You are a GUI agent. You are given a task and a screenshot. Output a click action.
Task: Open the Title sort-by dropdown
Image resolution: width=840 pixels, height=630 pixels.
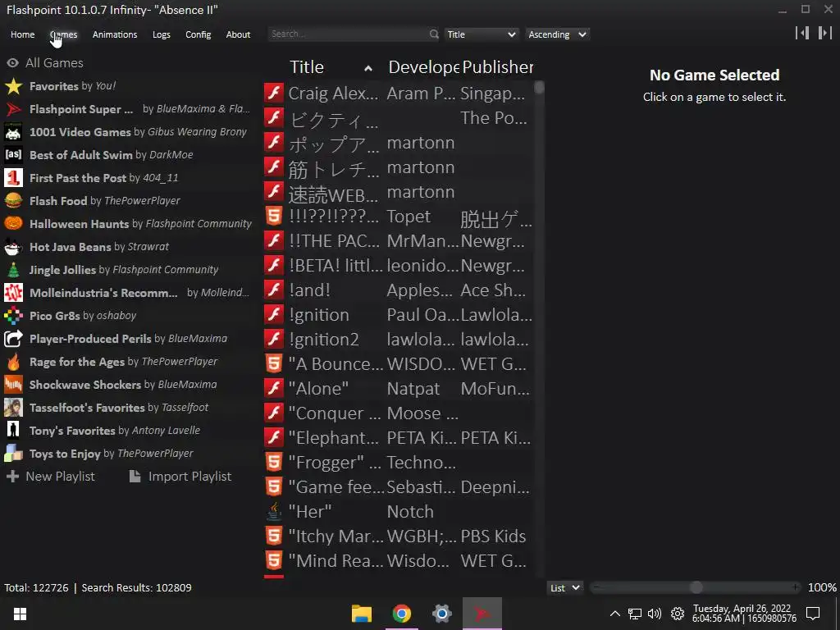[x=481, y=34]
